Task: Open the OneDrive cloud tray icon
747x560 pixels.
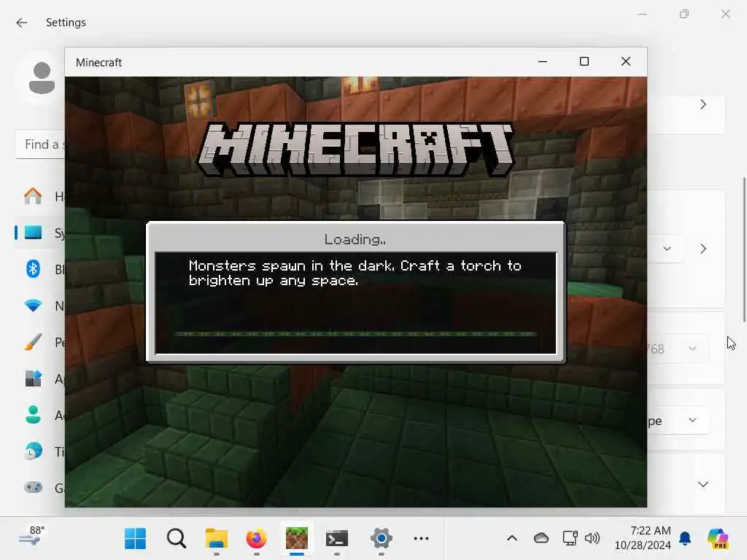Action: coord(541,539)
